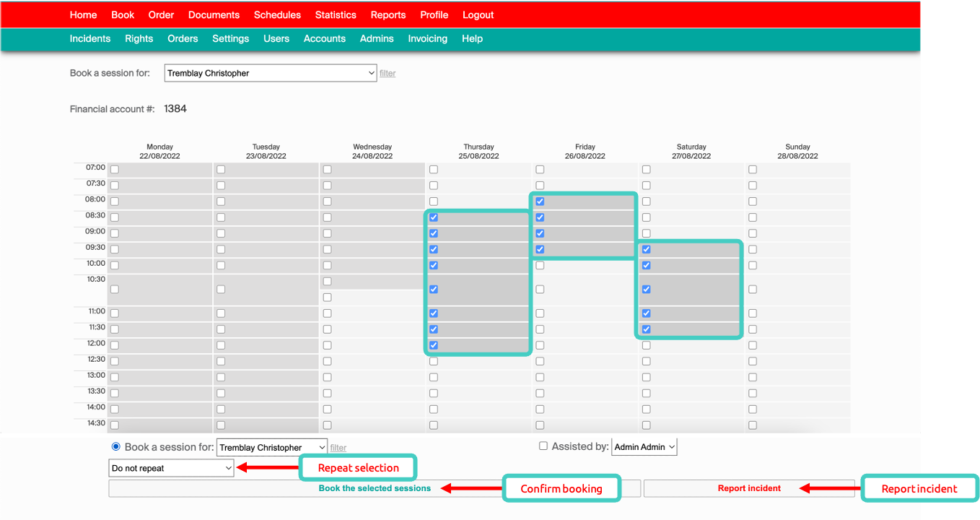Open the Schedules menu
The image size is (980, 520).
[277, 14]
